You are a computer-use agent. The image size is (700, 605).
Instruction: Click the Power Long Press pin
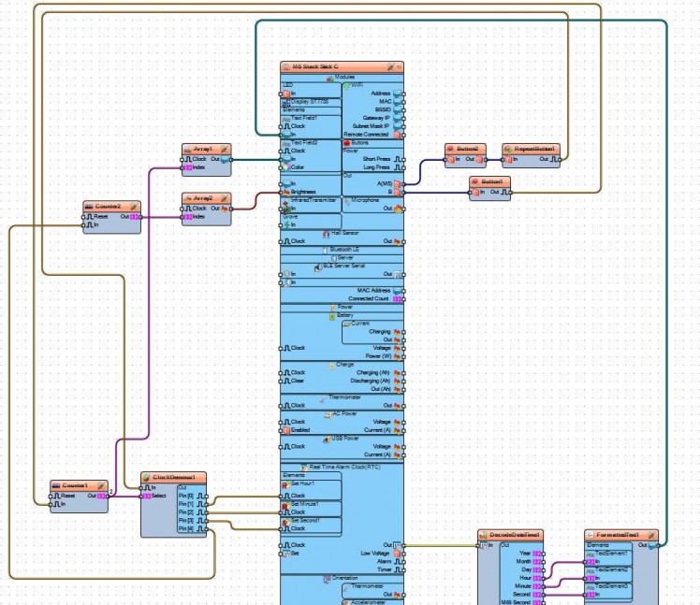pos(403,167)
